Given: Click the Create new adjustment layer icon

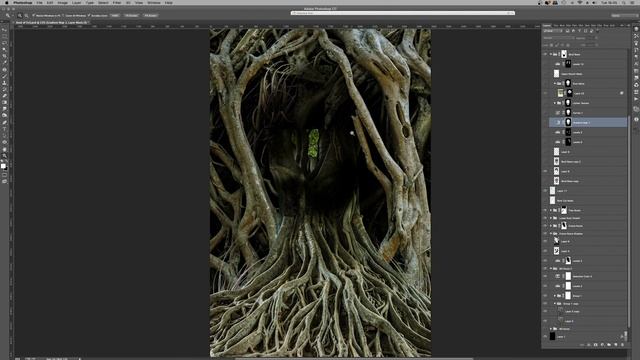Looking at the screenshot, I should point(602,345).
